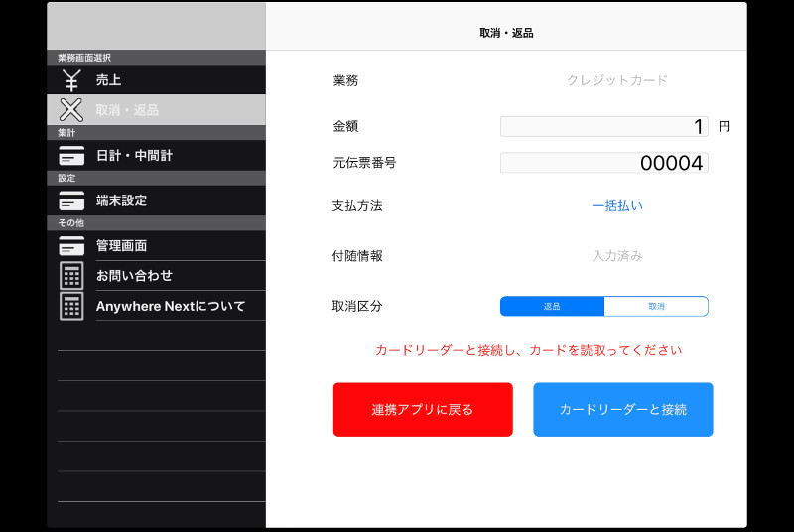The height and width of the screenshot is (532, 794).
Task: Click the 元伝票番号 label
Action: coord(364,163)
